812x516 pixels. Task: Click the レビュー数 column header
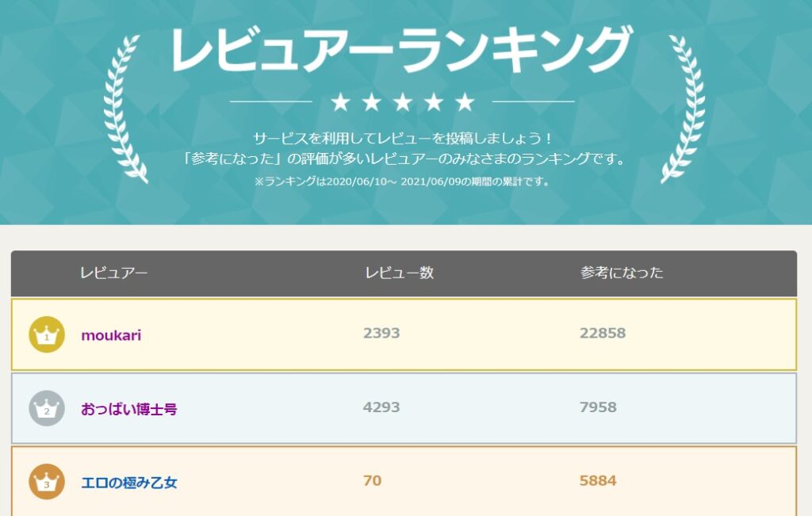pos(399,273)
